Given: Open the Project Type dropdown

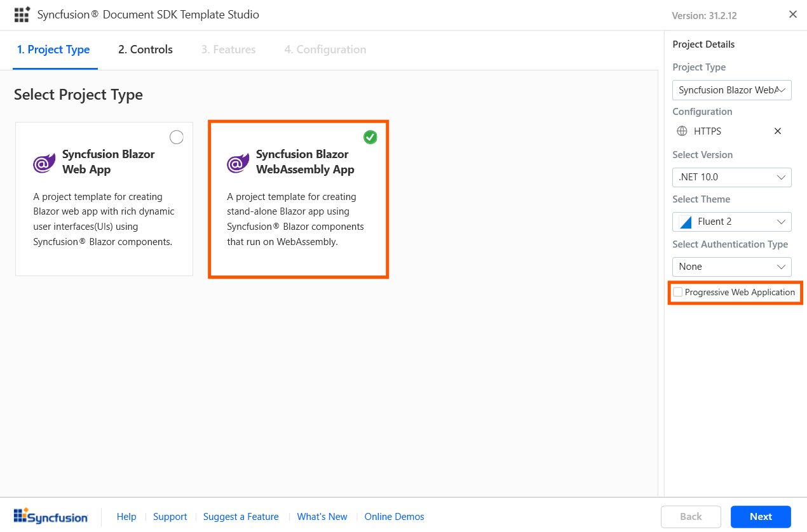Looking at the screenshot, I should tap(731, 90).
